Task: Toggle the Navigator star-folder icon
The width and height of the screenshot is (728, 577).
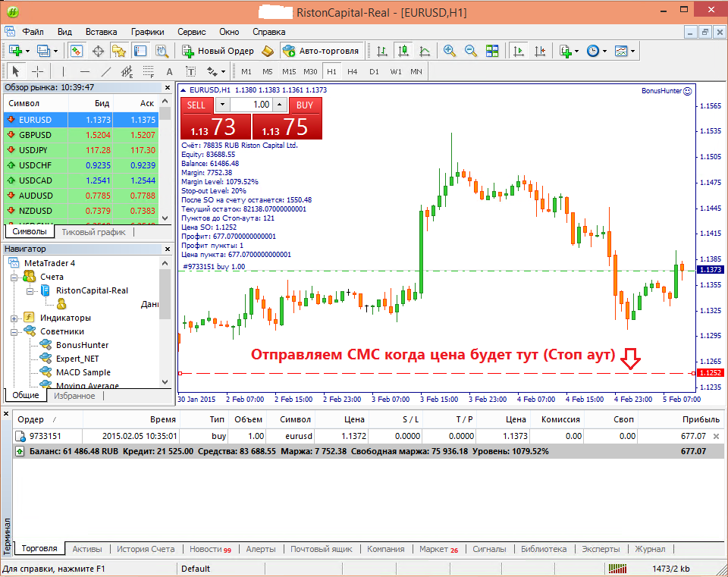Action: tap(119, 51)
